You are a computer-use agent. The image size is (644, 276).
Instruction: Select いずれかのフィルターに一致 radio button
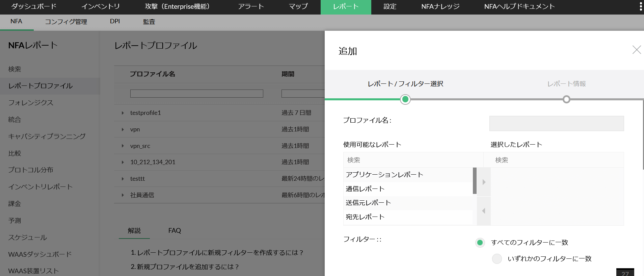tap(497, 259)
